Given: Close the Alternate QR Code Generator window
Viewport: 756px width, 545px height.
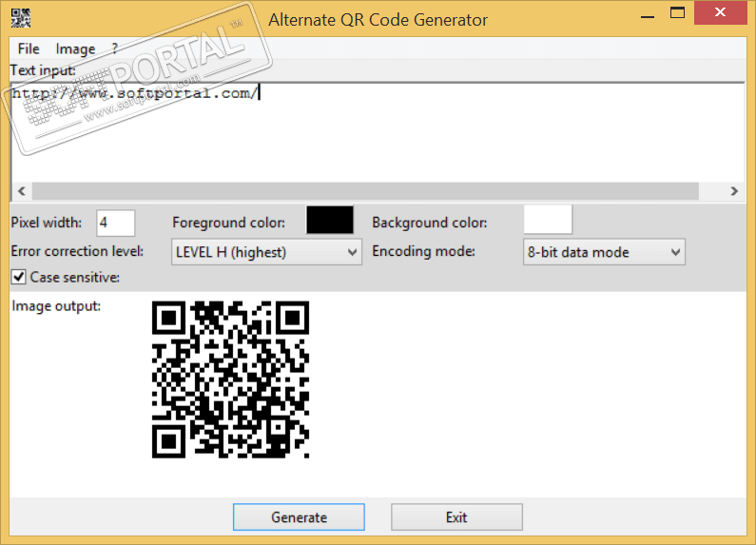Looking at the screenshot, I should click(720, 12).
